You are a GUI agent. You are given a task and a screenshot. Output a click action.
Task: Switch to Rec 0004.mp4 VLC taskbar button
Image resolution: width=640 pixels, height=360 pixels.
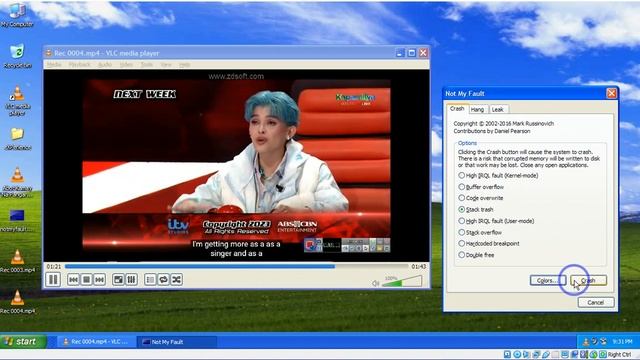click(95, 342)
